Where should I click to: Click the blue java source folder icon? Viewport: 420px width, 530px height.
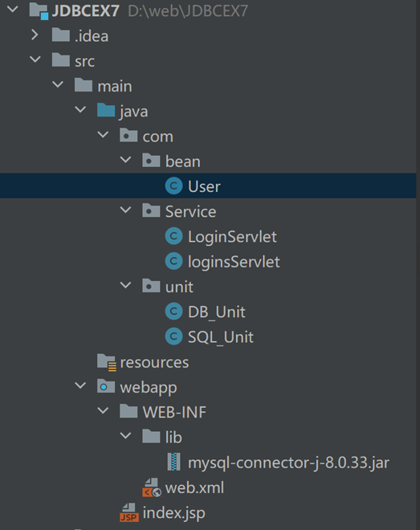(x=106, y=110)
